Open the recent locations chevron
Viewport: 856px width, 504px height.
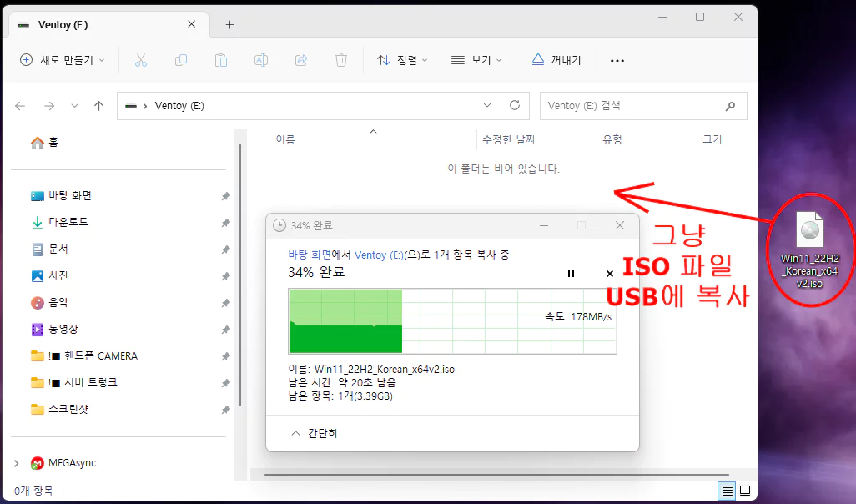click(75, 106)
